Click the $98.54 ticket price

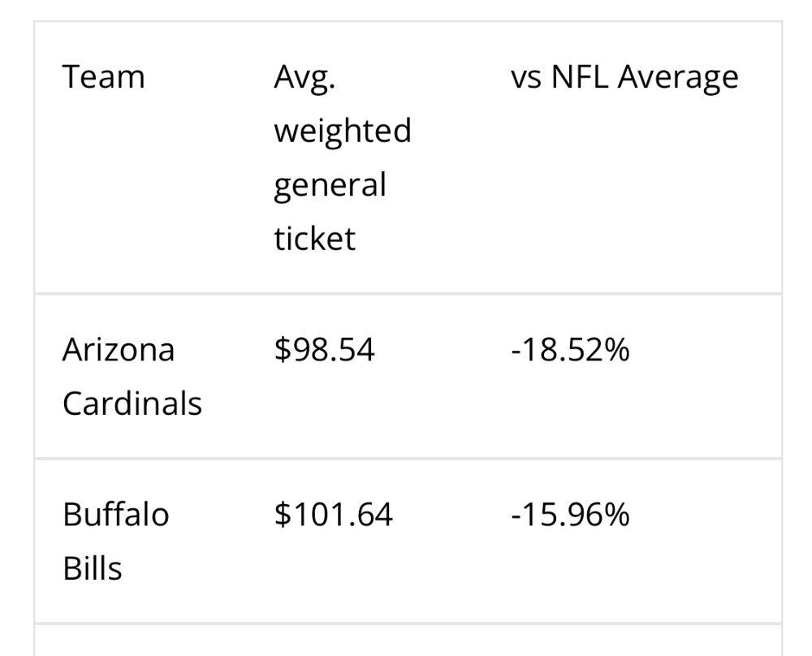(324, 349)
